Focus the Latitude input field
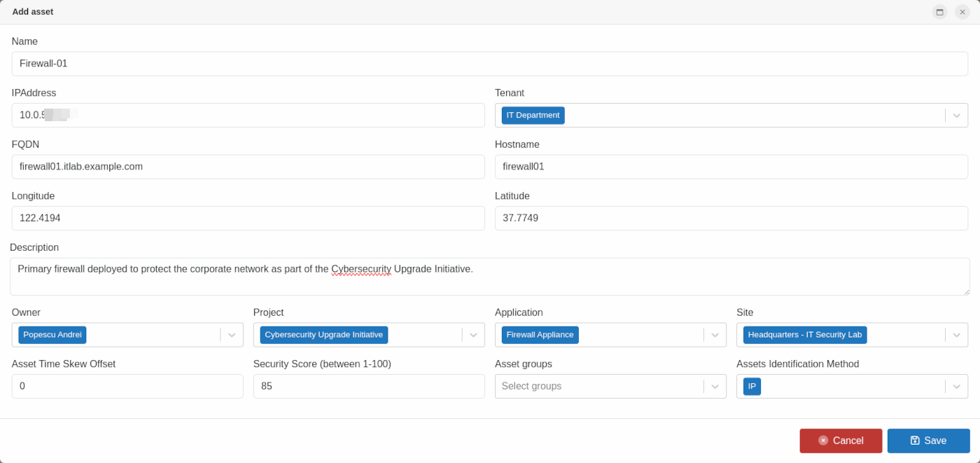 [x=731, y=219]
